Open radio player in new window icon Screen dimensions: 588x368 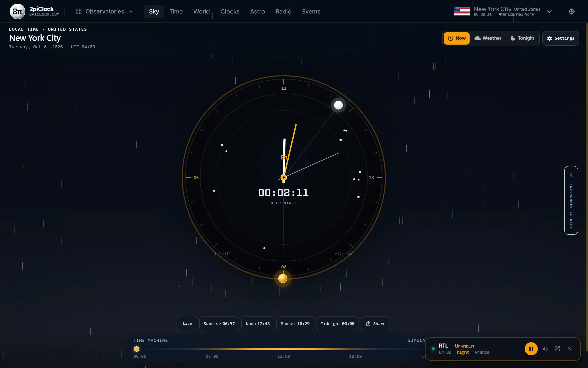pos(557,349)
